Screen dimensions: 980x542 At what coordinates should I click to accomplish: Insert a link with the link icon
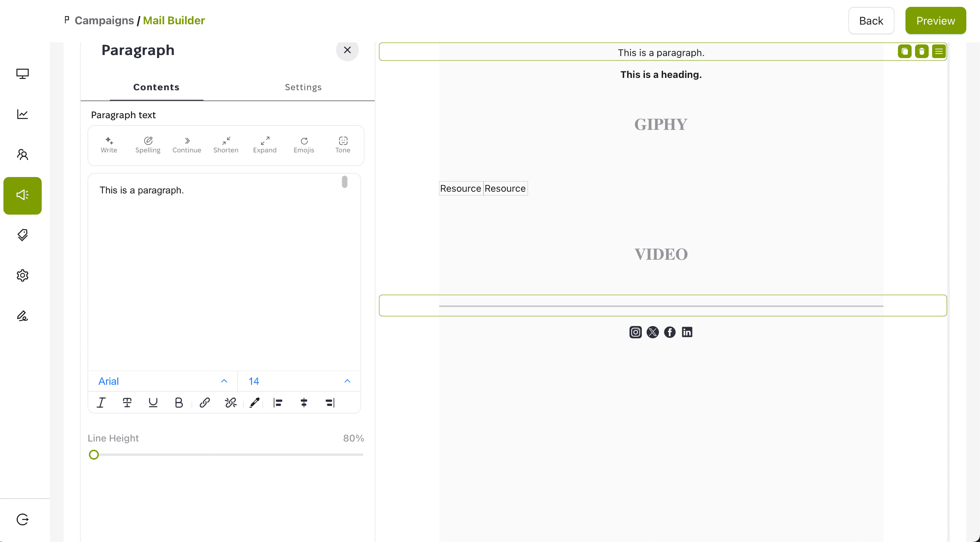click(205, 403)
